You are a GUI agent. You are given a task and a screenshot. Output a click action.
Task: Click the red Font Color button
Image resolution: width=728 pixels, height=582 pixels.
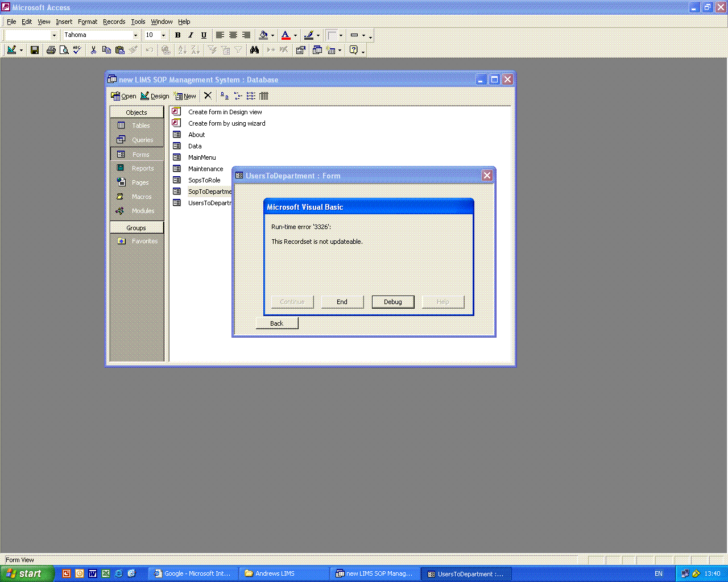tap(286, 35)
